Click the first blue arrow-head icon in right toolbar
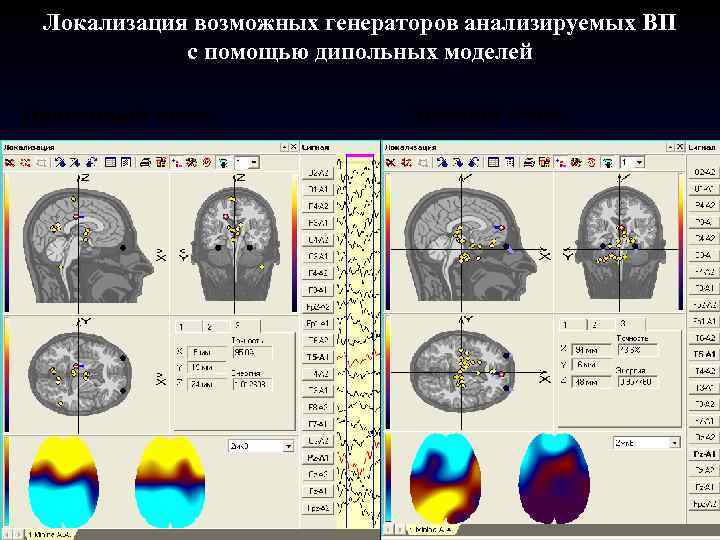 click(442, 163)
